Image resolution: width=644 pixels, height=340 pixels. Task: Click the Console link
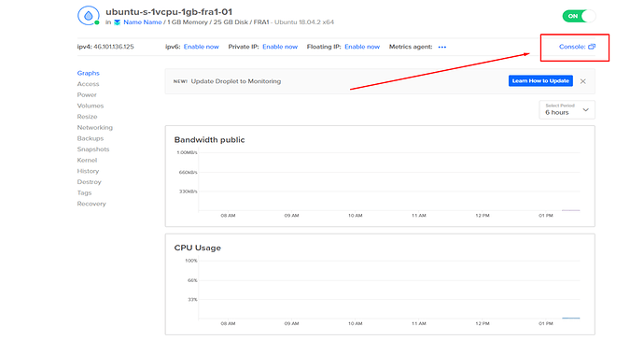click(x=572, y=47)
